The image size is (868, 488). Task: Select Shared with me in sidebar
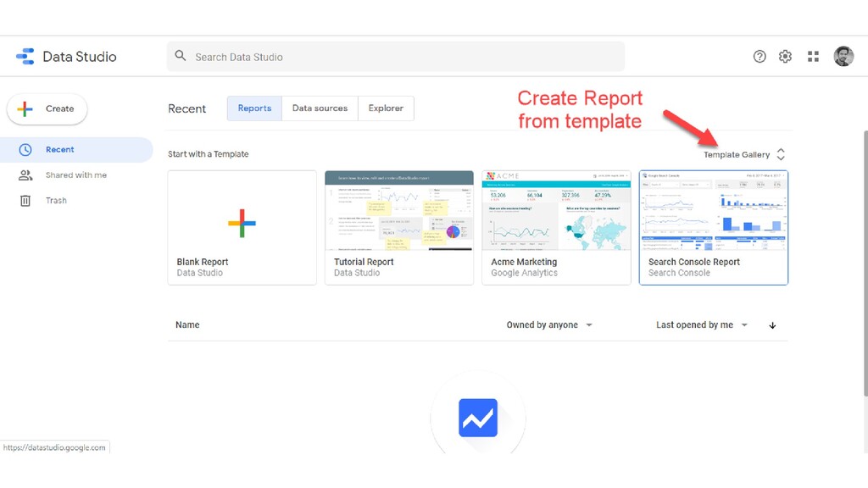click(76, 175)
